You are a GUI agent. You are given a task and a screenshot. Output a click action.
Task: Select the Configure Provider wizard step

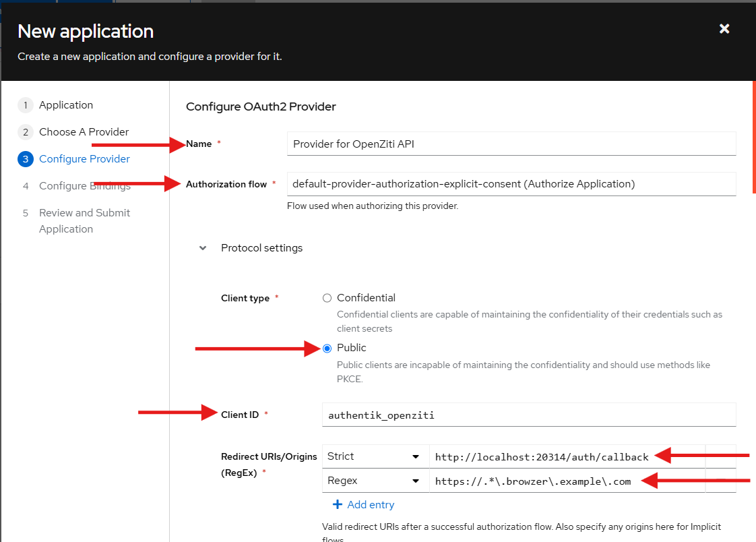[x=84, y=159]
